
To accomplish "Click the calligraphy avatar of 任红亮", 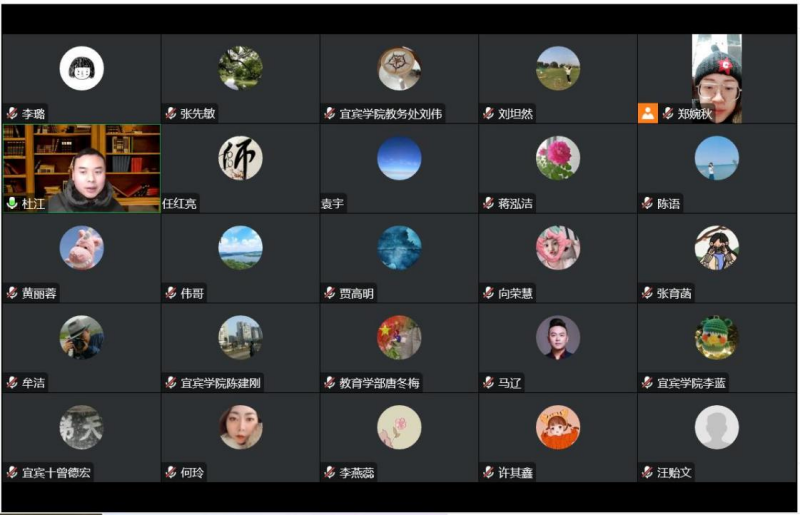I will pos(241,158).
